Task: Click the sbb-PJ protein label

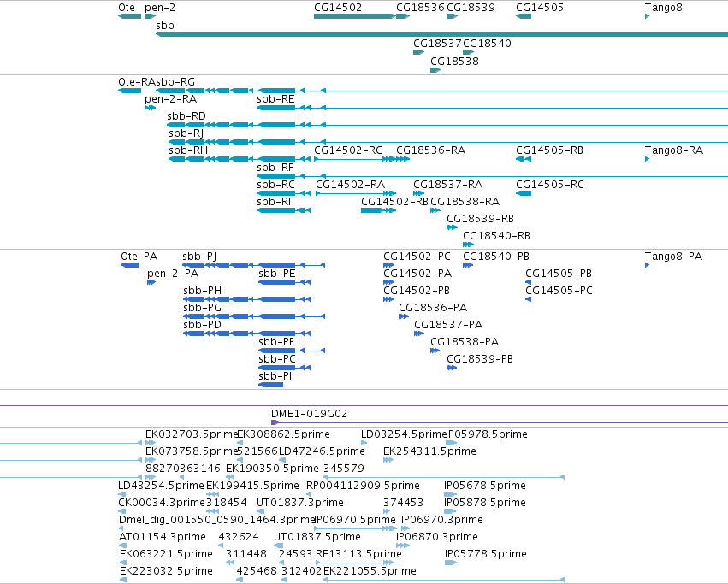Action: coord(199,257)
